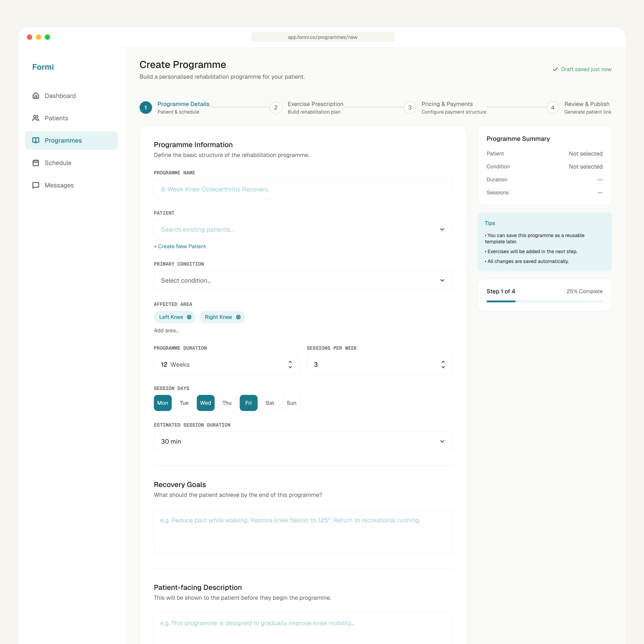Toggle Wed session day
The height and width of the screenshot is (644, 644).
[206, 403]
